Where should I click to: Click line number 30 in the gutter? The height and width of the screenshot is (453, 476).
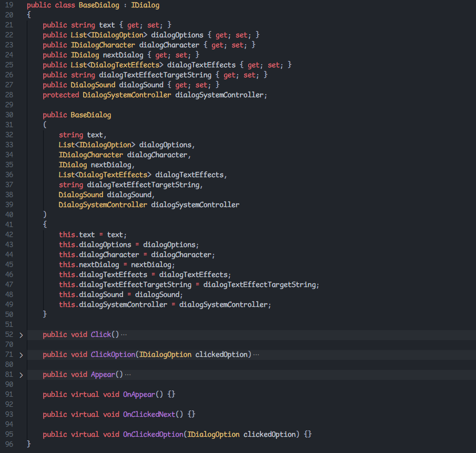[9, 115]
